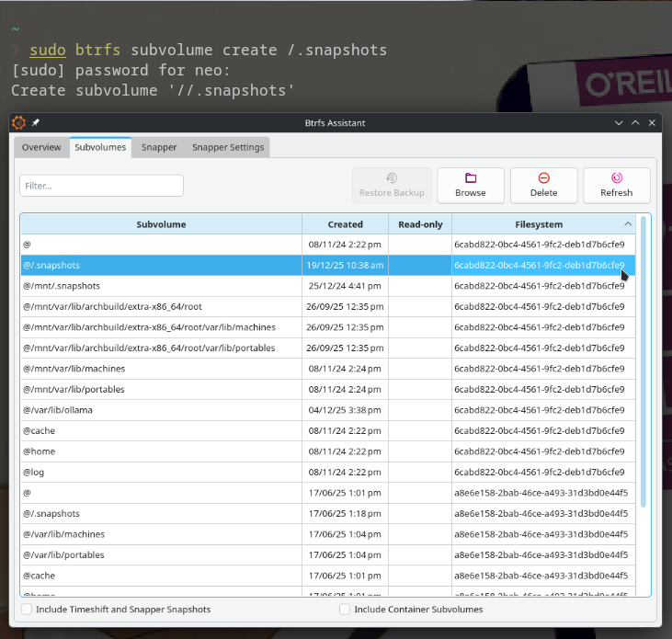Switch to the Overview tab
Image resolution: width=672 pixels, height=639 pixels.
[x=41, y=147]
